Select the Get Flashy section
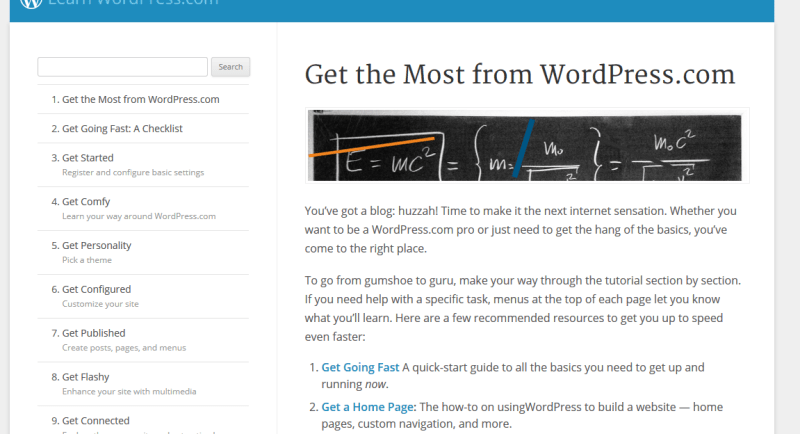Viewport: 800px width, 434px height. coord(85,377)
